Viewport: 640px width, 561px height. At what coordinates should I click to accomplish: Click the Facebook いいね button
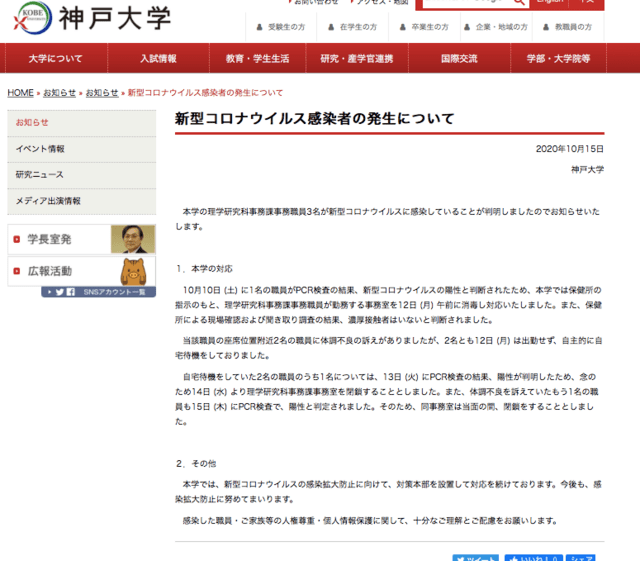pyautogui.click(x=533, y=558)
